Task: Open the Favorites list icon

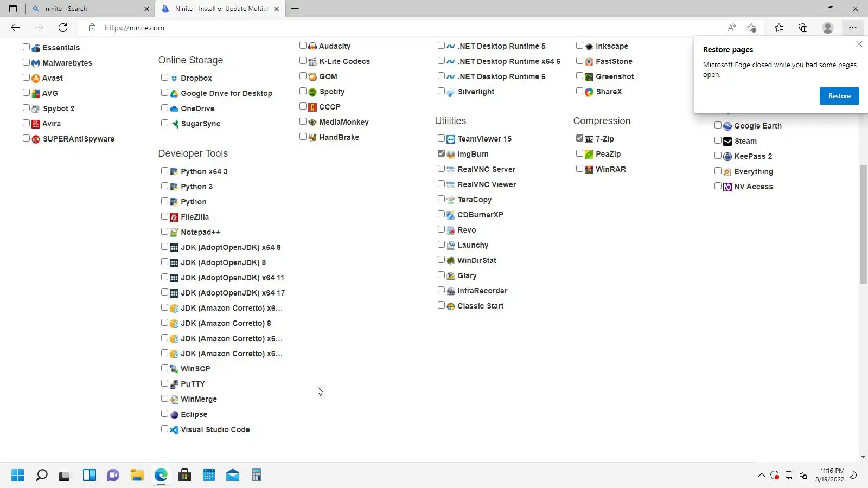Action: click(x=779, y=28)
